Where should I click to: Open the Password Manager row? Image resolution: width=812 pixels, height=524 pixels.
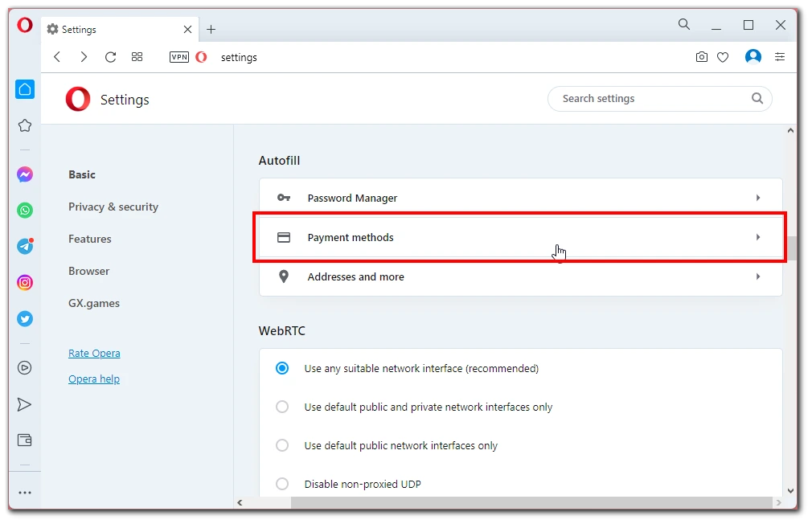(520, 198)
